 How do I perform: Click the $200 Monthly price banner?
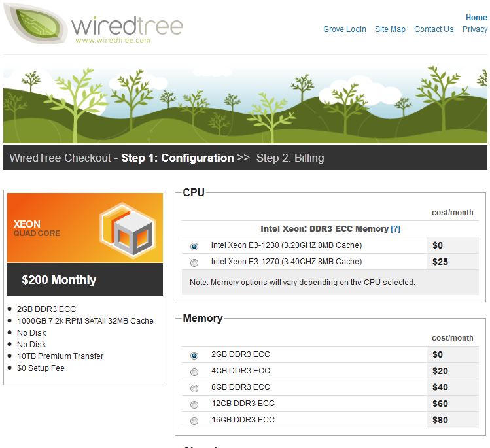click(x=84, y=279)
